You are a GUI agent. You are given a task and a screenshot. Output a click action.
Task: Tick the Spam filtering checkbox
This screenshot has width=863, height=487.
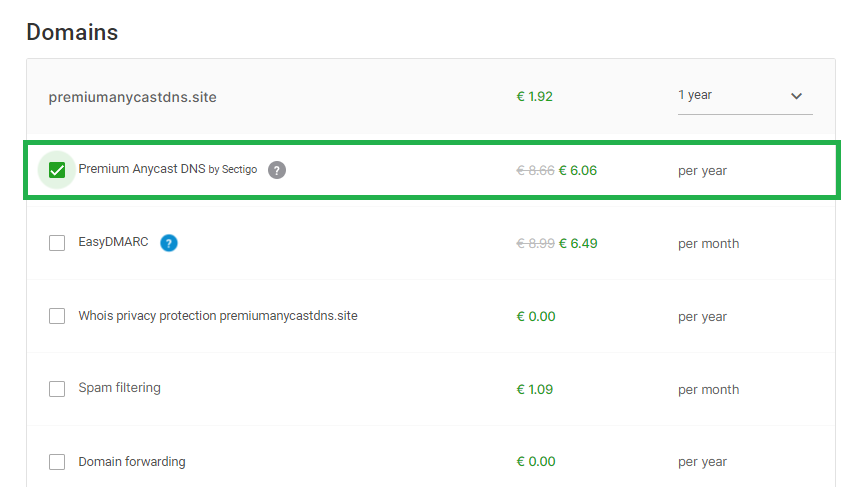[x=57, y=388]
